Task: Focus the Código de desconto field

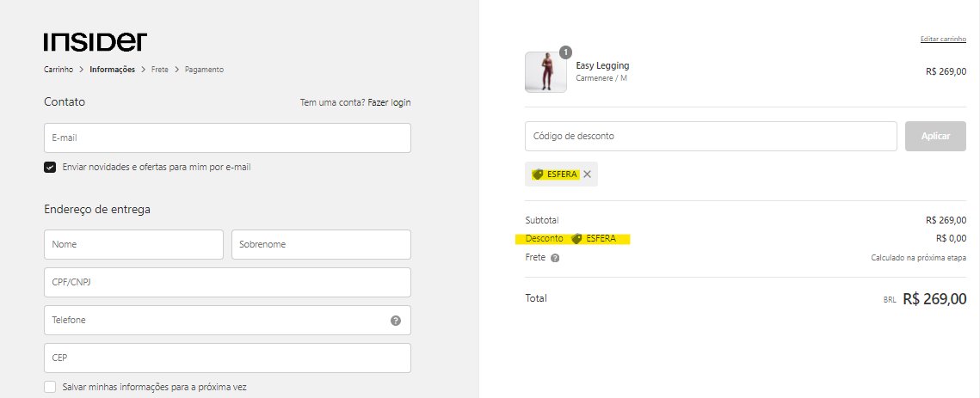Action: pyautogui.click(x=712, y=136)
